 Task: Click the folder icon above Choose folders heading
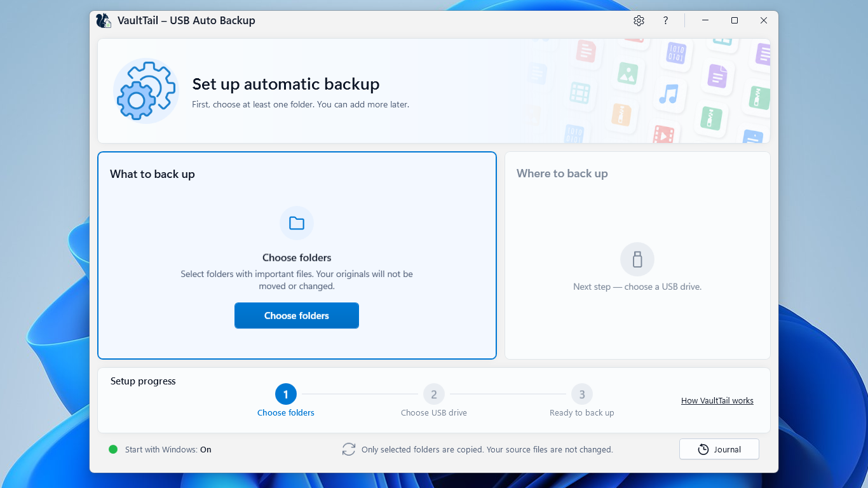coord(297,223)
